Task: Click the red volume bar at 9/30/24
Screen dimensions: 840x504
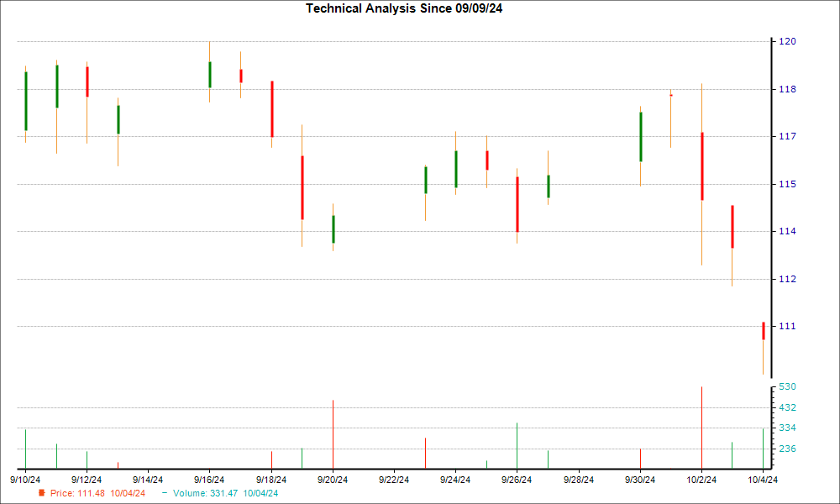Action: pos(640,459)
